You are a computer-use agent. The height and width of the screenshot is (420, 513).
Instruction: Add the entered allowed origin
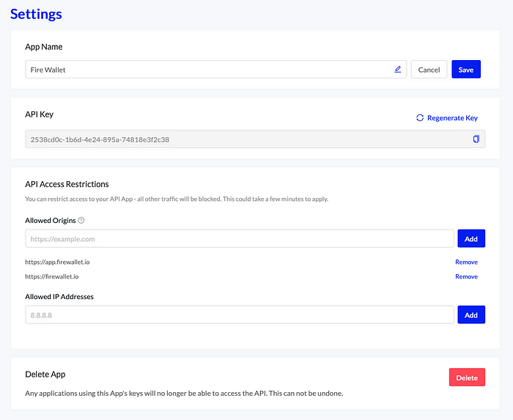470,239
